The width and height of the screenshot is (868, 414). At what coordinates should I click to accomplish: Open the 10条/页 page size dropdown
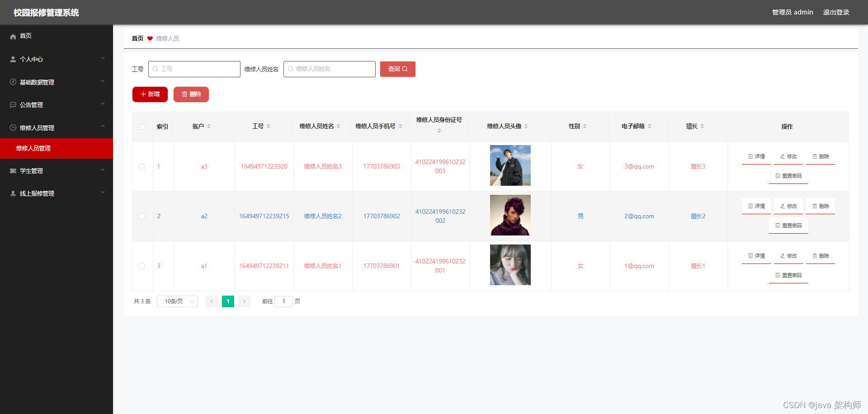(177, 301)
